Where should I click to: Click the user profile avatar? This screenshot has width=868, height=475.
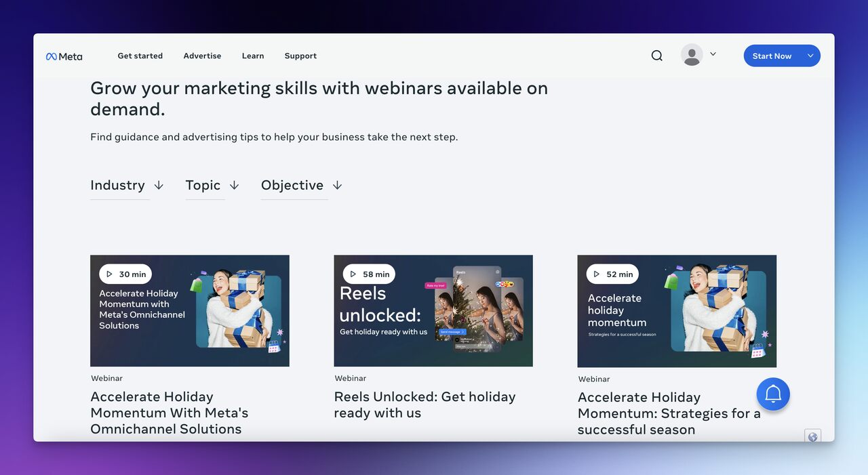692,55
